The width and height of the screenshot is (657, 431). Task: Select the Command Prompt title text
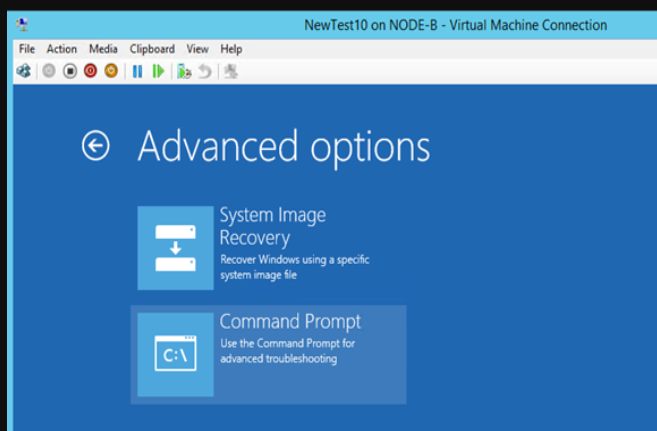tap(290, 322)
